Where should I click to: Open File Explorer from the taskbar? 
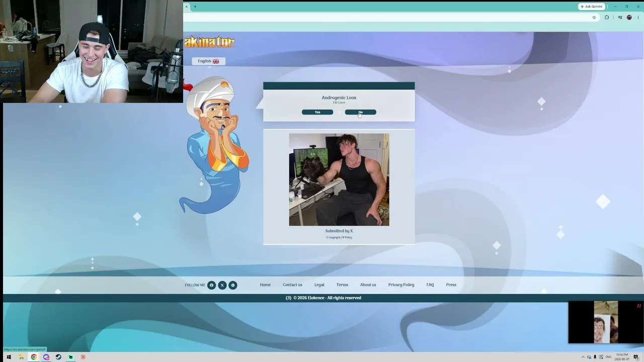pos(21,357)
